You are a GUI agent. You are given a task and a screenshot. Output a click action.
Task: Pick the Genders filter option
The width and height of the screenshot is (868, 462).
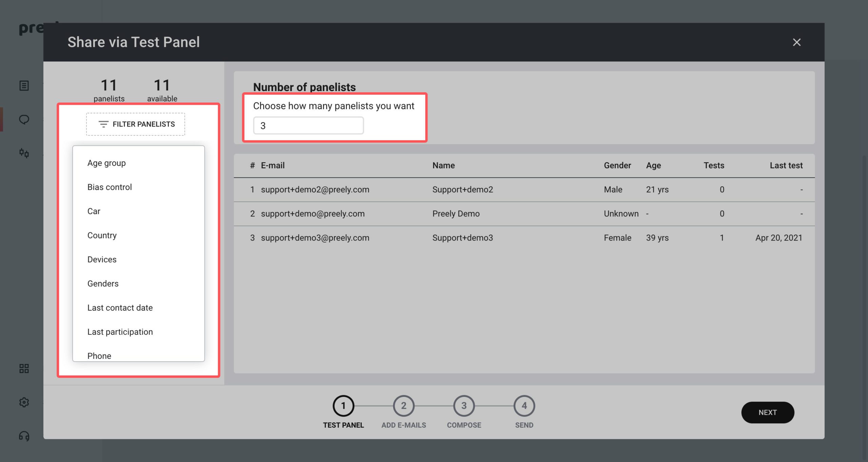click(139, 284)
